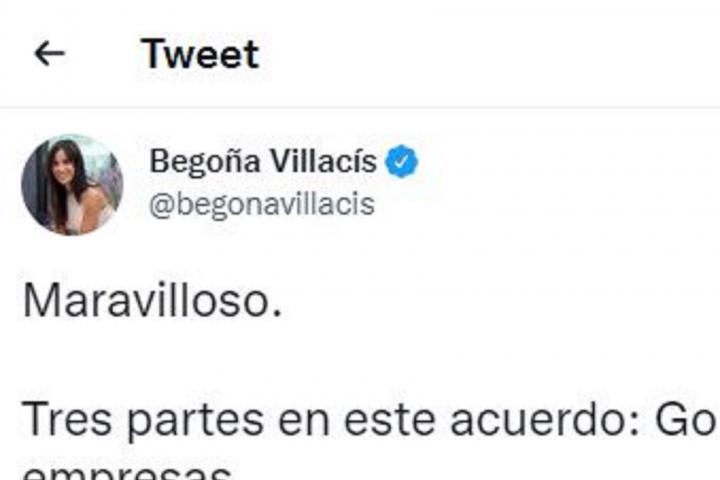The height and width of the screenshot is (480, 720).
Task: Click the period after Maravilloso
Action: tap(276, 313)
